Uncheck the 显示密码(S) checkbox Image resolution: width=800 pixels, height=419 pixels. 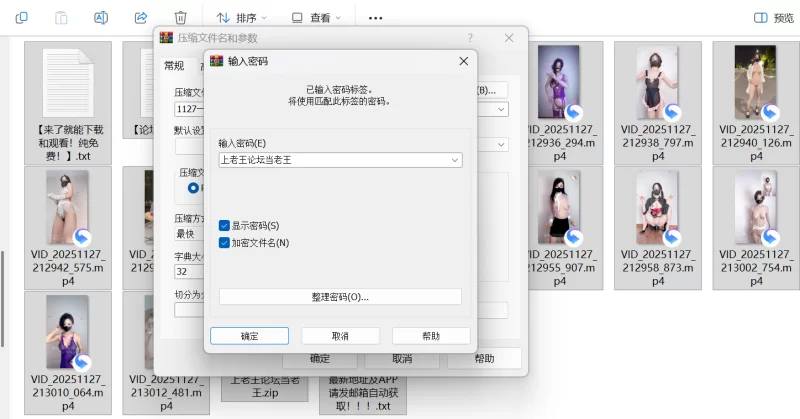click(224, 226)
